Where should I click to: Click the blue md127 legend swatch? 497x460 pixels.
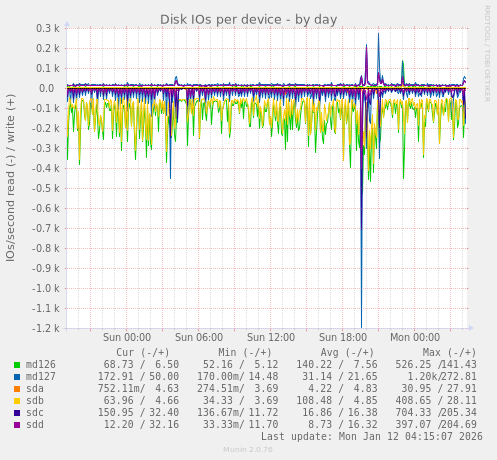(x=17, y=377)
